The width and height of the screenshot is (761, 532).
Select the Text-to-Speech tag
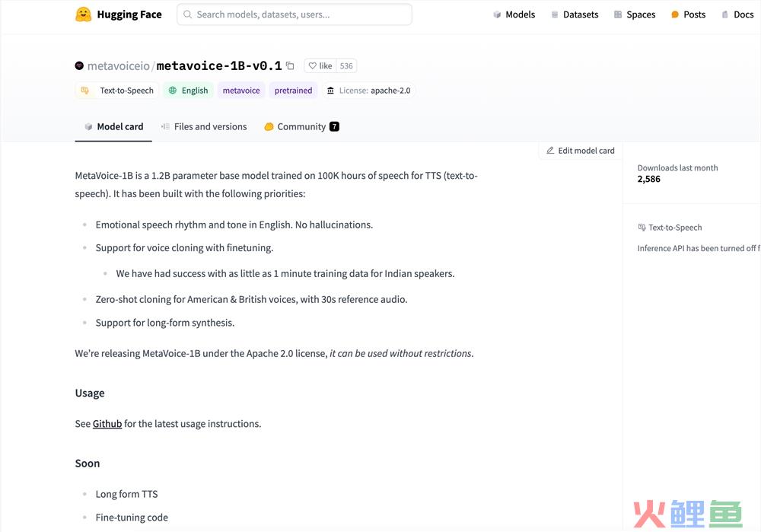pos(117,91)
